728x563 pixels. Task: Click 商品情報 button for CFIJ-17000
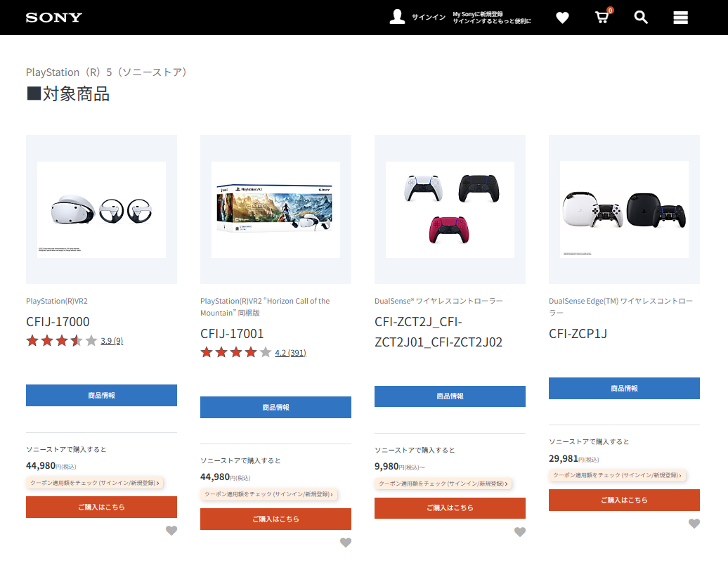coord(101,395)
